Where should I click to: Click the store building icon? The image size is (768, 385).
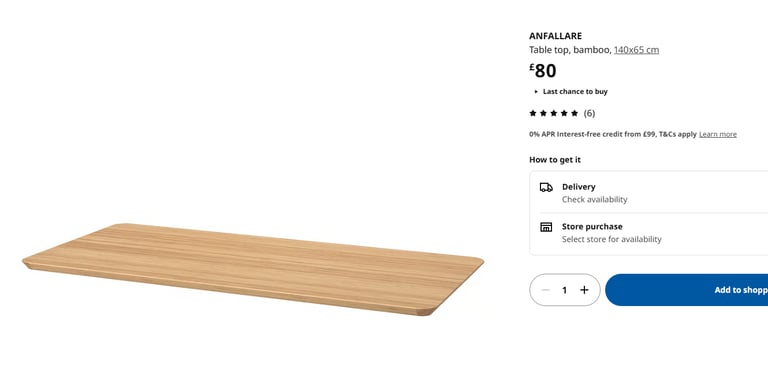(546, 227)
